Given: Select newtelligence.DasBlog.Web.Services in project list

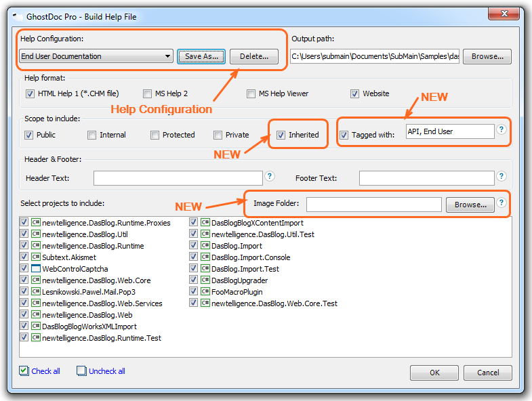Looking at the screenshot, I should [102, 303].
